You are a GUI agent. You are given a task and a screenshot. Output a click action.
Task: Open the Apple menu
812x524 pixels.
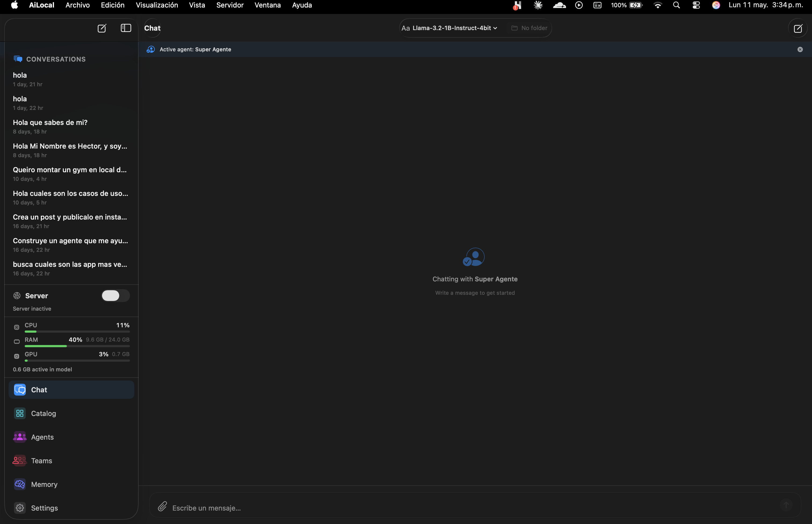tap(14, 5)
